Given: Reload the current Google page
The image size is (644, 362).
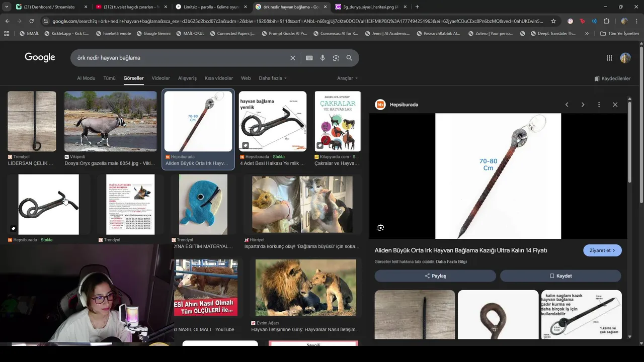Looking at the screenshot, I should 31,21.
